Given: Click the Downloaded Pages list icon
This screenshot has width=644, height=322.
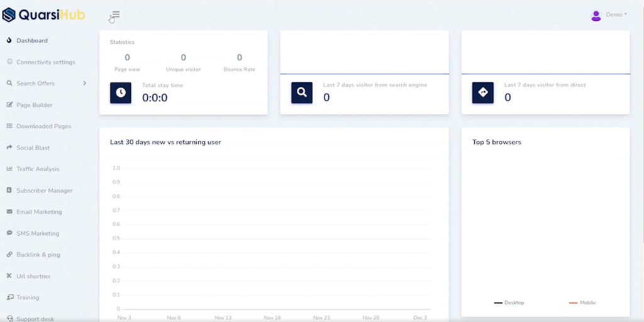Looking at the screenshot, I should [9, 126].
